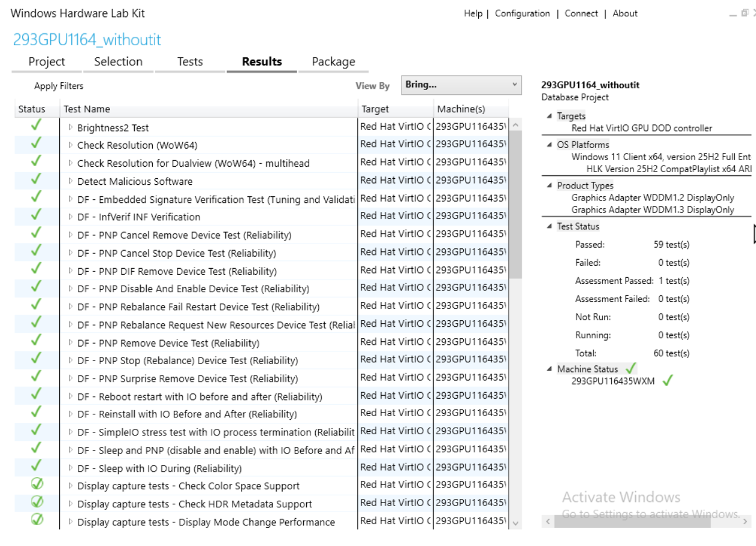The width and height of the screenshot is (756, 546).
Task: Open the View By dropdown
Action: pyautogui.click(x=461, y=85)
